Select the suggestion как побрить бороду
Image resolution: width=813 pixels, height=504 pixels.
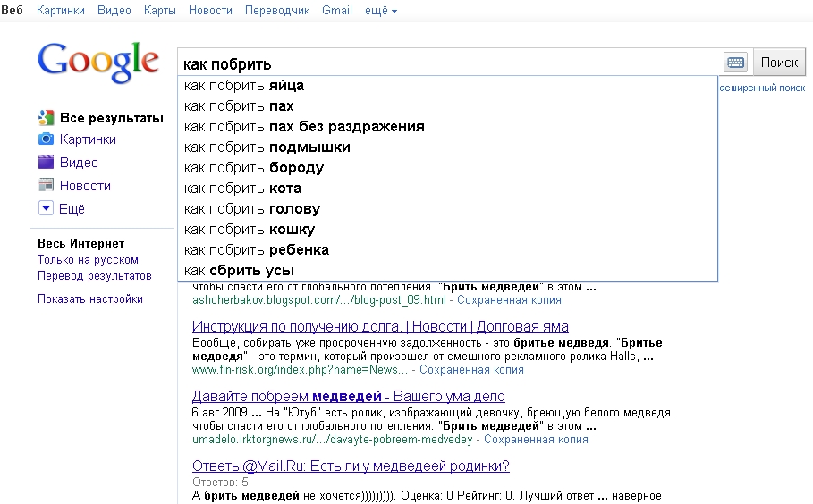pyautogui.click(x=254, y=168)
